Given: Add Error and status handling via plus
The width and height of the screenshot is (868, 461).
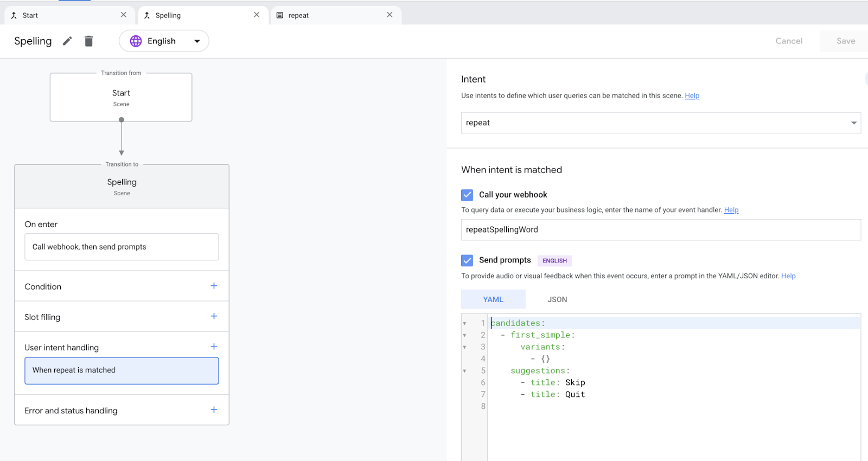Looking at the screenshot, I should click(x=214, y=410).
